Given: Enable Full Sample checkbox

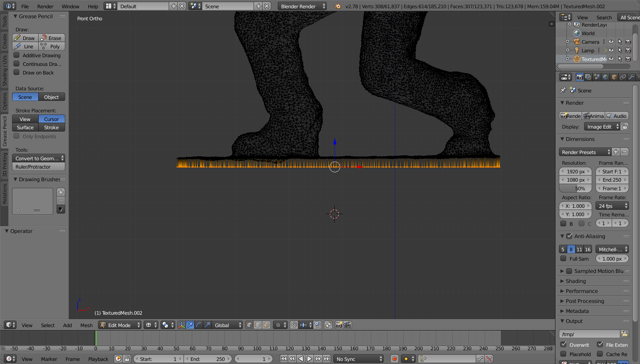Looking at the screenshot, I should (563, 259).
